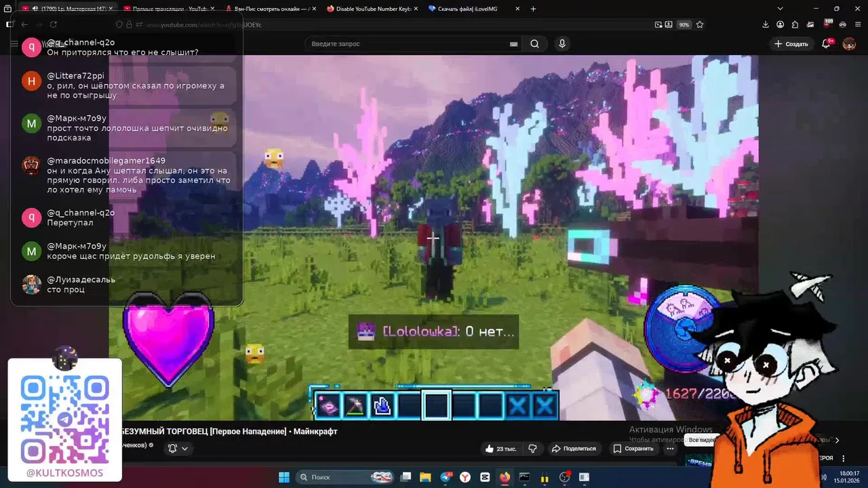Switch to Ван-Пис смотреть онлайн tab

click(270, 9)
